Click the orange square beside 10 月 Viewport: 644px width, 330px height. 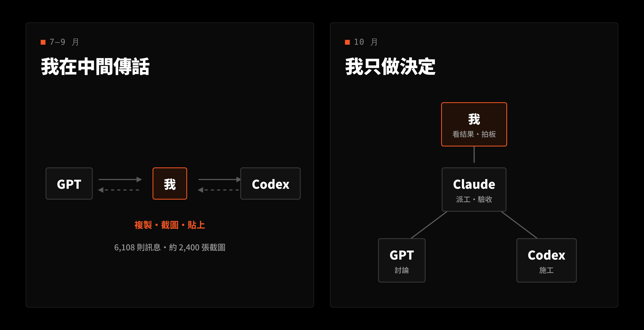[x=347, y=42]
